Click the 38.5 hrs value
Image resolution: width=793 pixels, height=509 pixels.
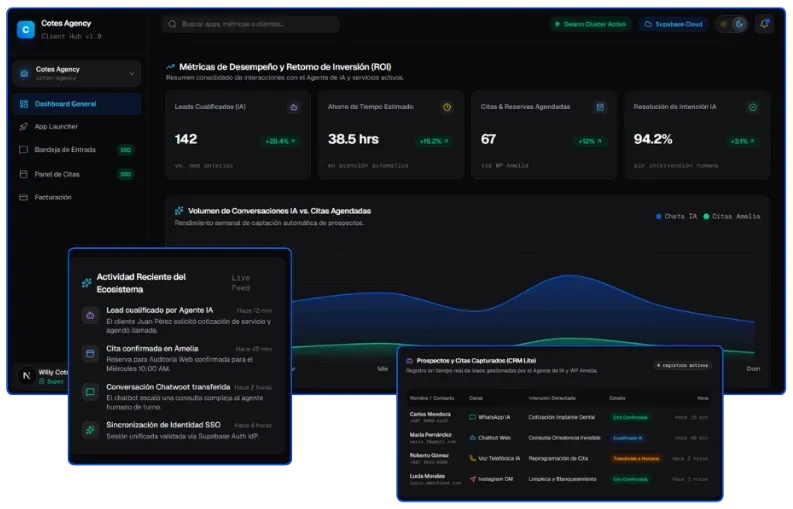pyautogui.click(x=353, y=139)
